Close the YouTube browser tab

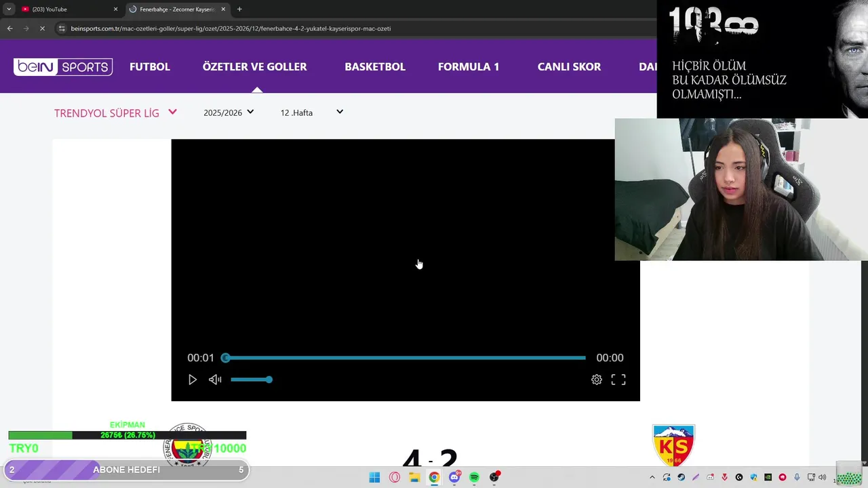pyautogui.click(x=115, y=9)
